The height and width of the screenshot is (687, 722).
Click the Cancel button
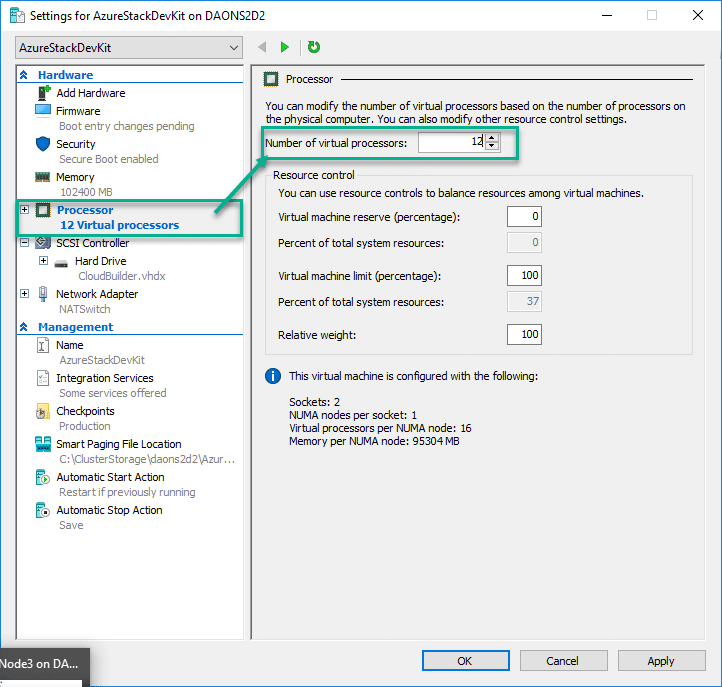click(563, 661)
